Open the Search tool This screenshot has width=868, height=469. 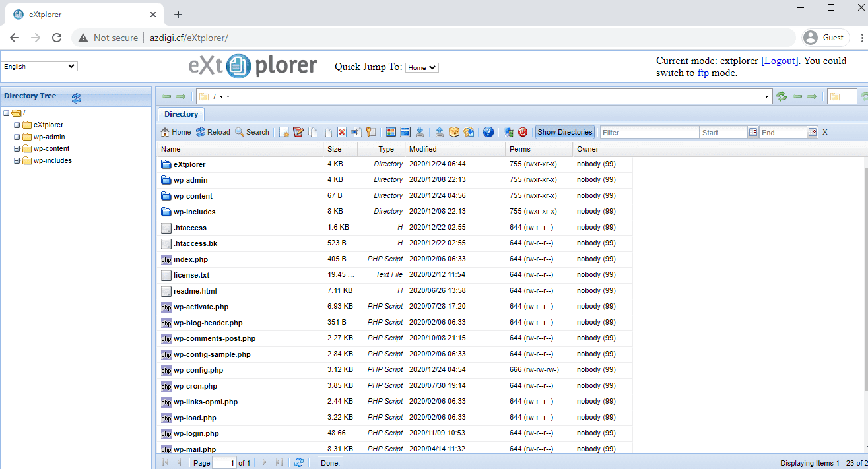click(x=251, y=132)
